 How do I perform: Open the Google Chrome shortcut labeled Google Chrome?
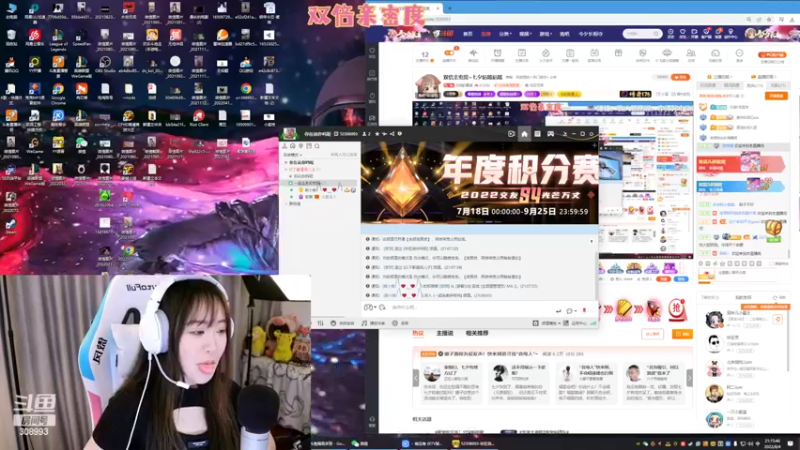58,92
